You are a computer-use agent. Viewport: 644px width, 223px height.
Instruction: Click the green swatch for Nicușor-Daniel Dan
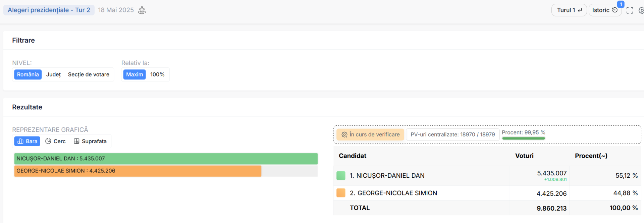coord(341,176)
